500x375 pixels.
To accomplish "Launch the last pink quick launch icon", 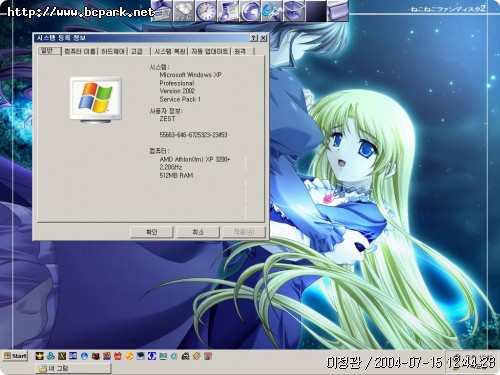I will point(208,356).
